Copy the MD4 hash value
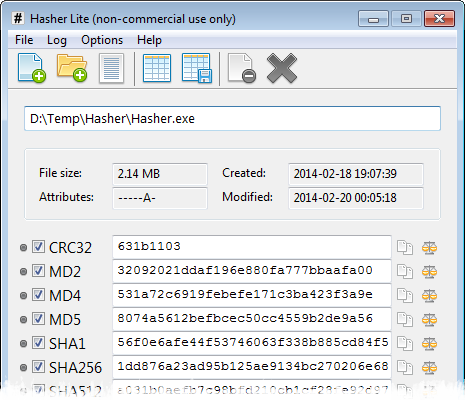The image size is (465, 400). pyautogui.click(x=405, y=296)
